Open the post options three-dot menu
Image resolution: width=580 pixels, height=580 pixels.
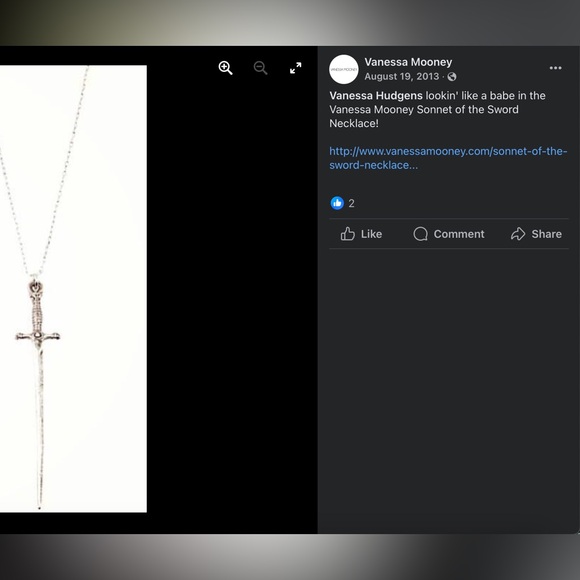[x=555, y=68]
